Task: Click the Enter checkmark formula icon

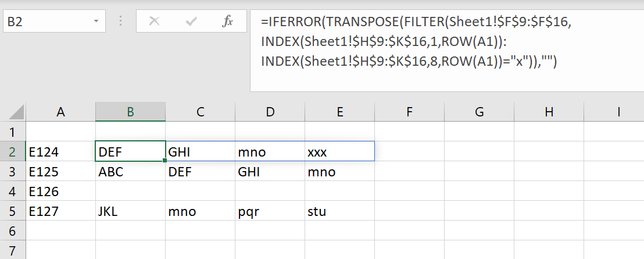Action: click(191, 22)
